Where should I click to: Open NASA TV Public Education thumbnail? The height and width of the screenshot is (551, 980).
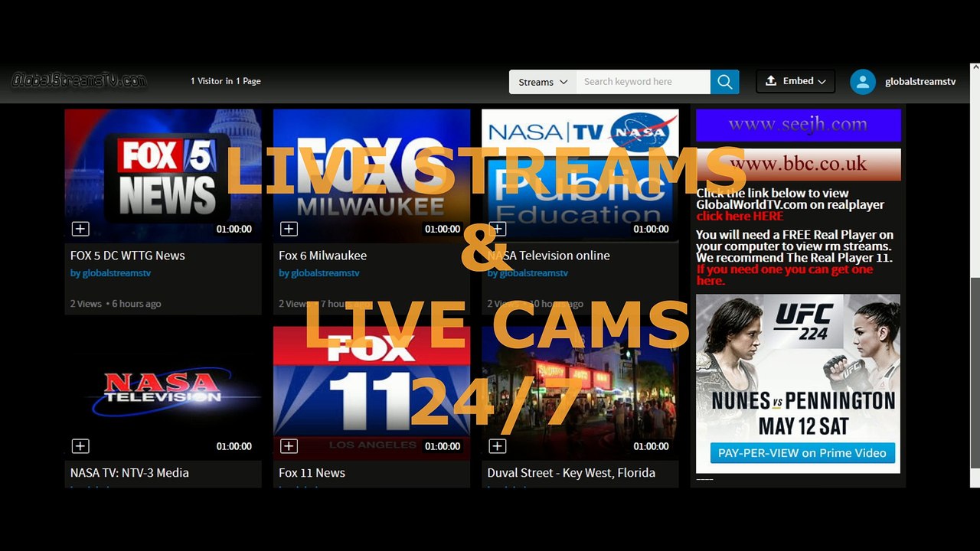click(x=580, y=176)
